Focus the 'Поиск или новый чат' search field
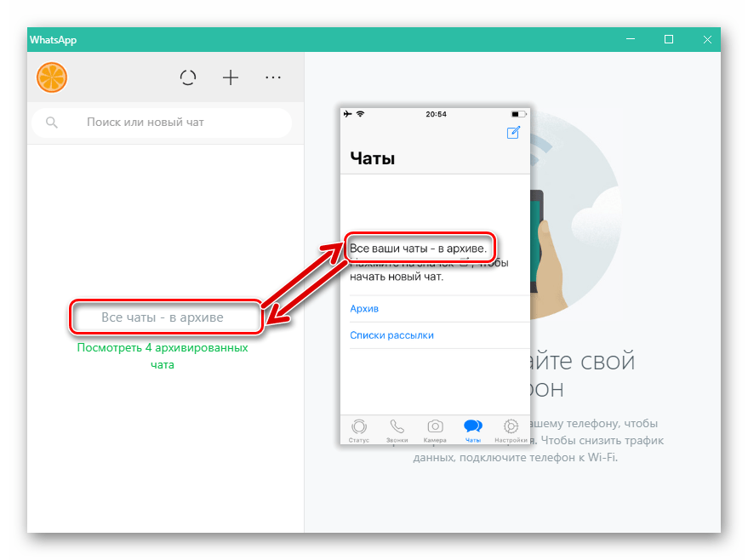Image resolution: width=748 pixels, height=560 pixels. click(162, 123)
